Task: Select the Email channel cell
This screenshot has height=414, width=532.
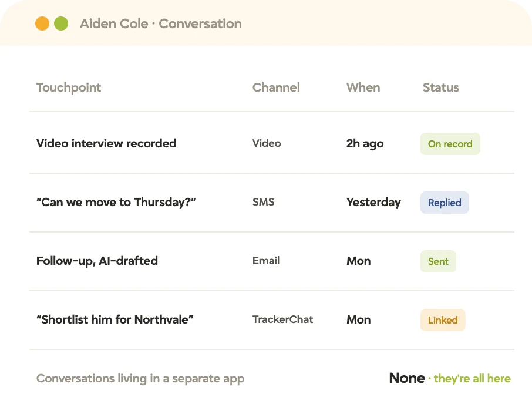Action: pyautogui.click(x=266, y=261)
